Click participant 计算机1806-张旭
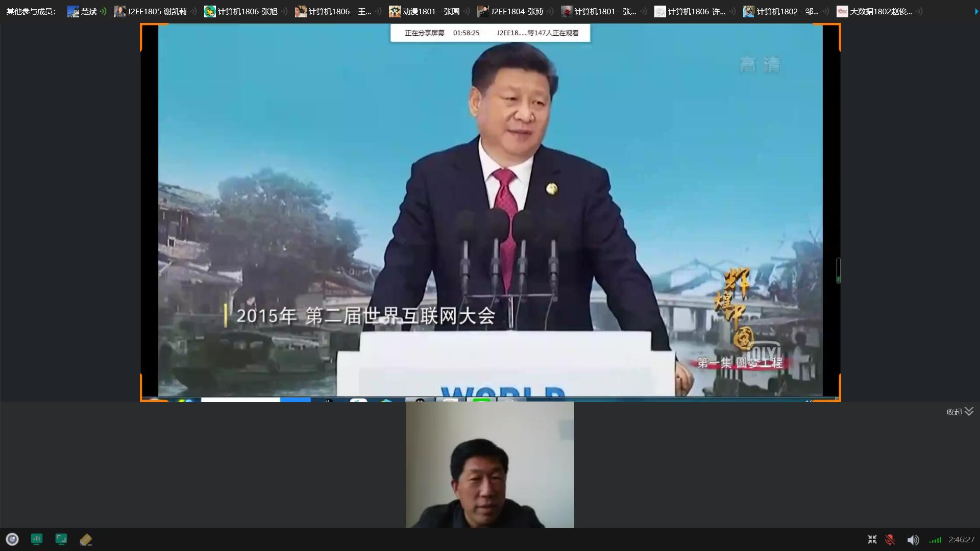This screenshot has height=551, width=980. click(241, 11)
